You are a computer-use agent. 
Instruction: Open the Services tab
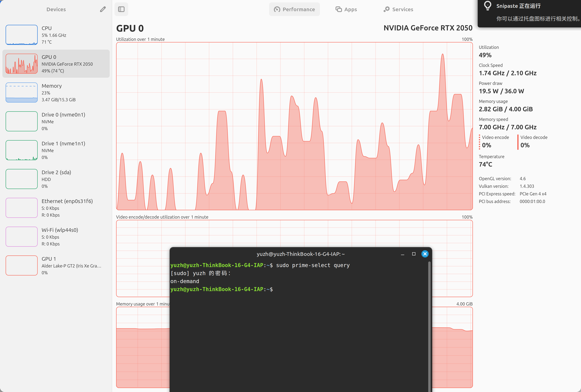tap(398, 9)
